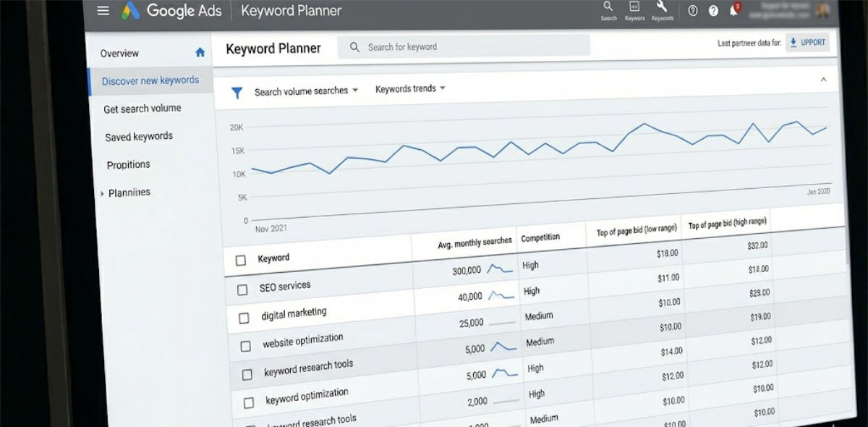Screen dimensions: 868x427
Task: Expand the Search volume searches dropdown
Action: pos(303,91)
